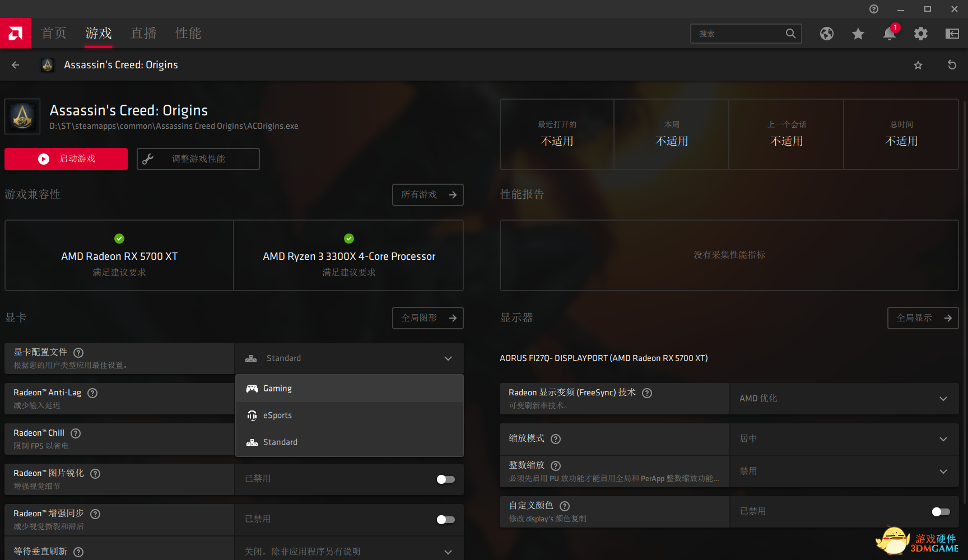Viewport: 968px width, 560px height.
Task: Switch to the 游戏 tab
Action: click(99, 33)
